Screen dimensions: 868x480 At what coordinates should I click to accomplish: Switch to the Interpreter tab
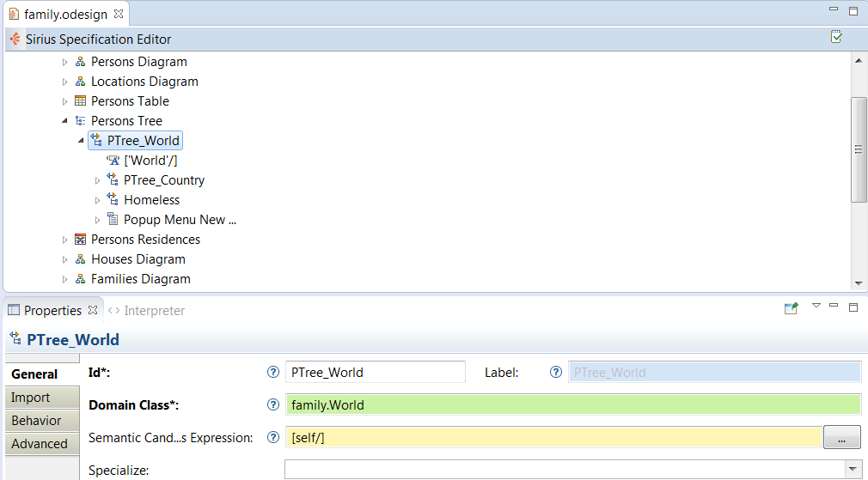coord(153,311)
